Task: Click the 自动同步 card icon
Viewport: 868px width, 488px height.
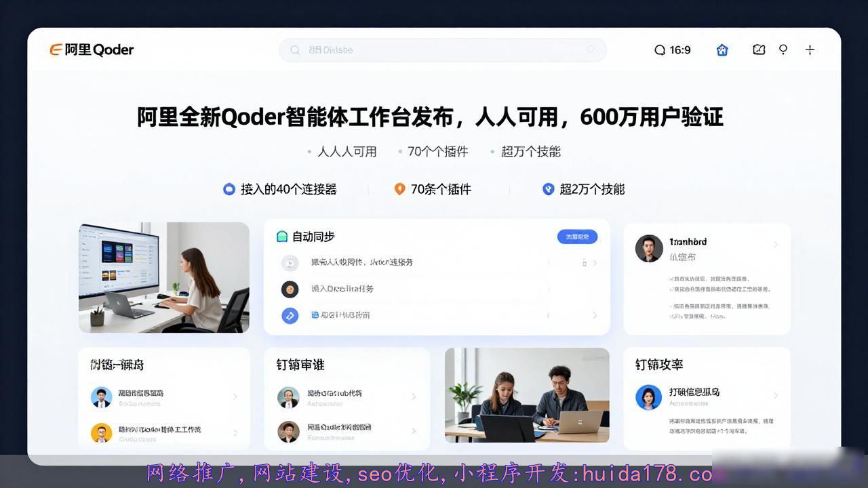Action: 282,237
